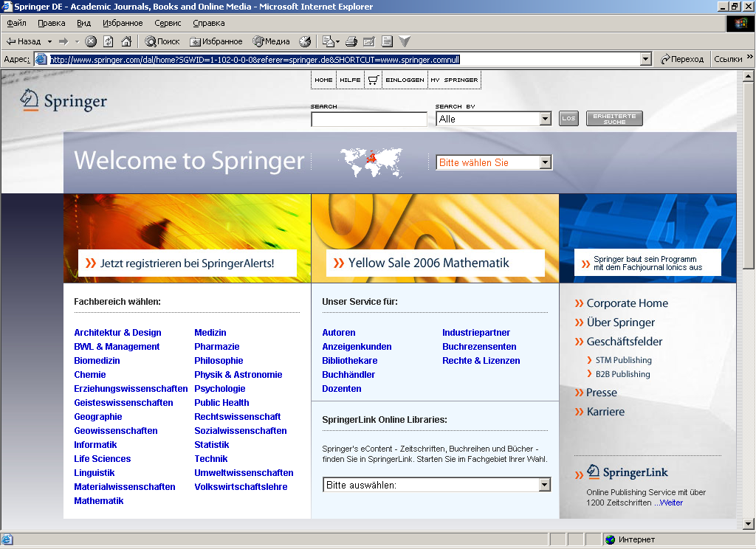Stop page loading with the X icon
This screenshot has width=756, height=549.
(91, 41)
